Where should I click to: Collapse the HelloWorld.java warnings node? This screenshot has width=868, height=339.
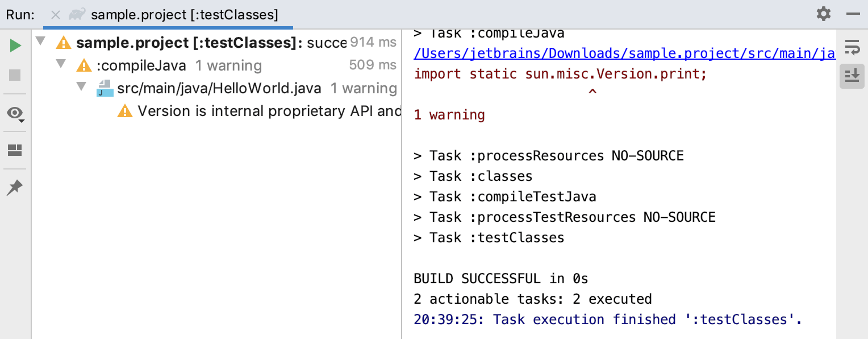click(x=81, y=88)
